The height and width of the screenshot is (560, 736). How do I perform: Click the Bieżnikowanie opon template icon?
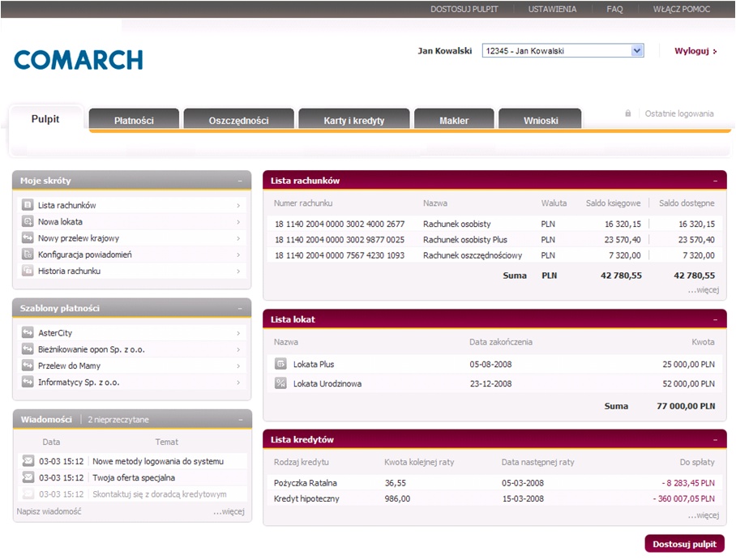point(28,348)
